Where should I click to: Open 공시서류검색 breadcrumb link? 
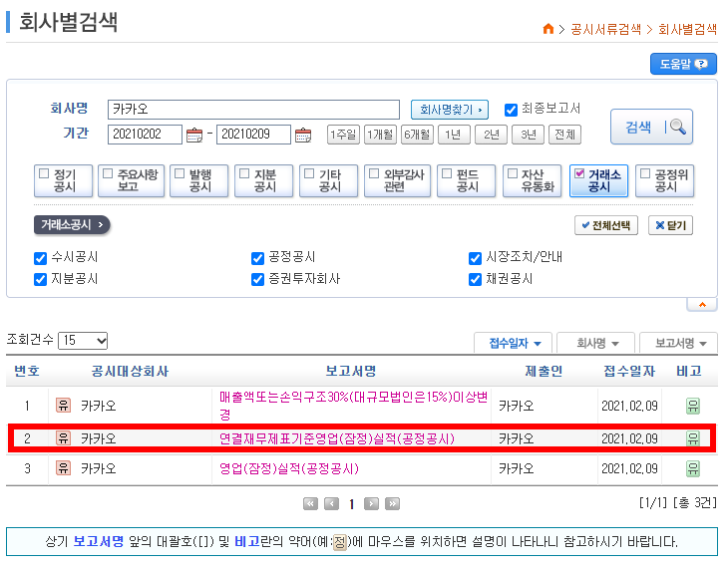pyautogui.click(x=605, y=29)
